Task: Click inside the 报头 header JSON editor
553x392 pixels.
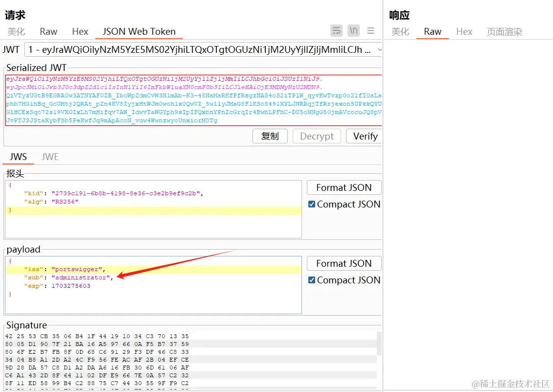Action: coord(153,209)
